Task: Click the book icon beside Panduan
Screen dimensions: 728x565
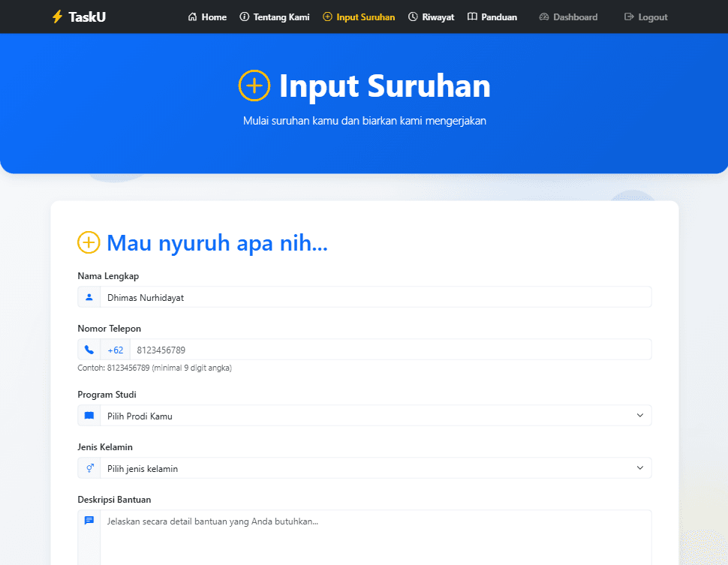Action: (472, 17)
